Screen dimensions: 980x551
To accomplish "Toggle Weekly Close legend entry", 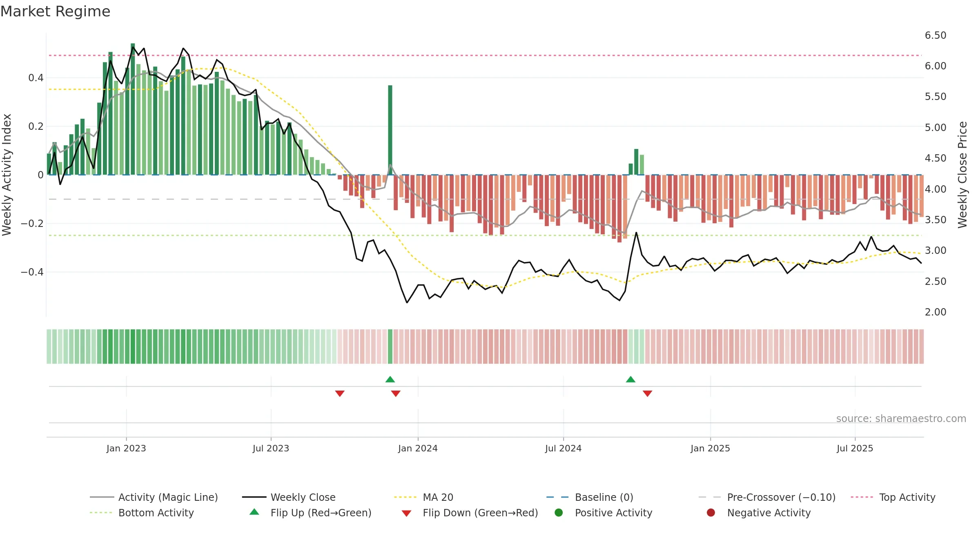I will point(289,497).
